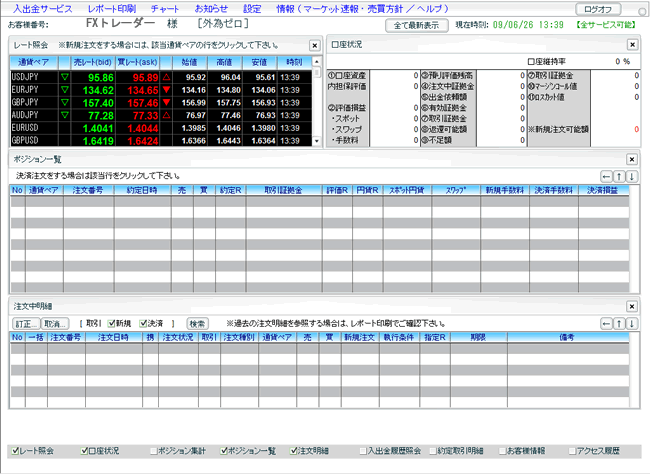Click left arrow in ポジション一覧 panel
Image resolution: width=650 pixels, height=474 pixels.
coord(606,177)
